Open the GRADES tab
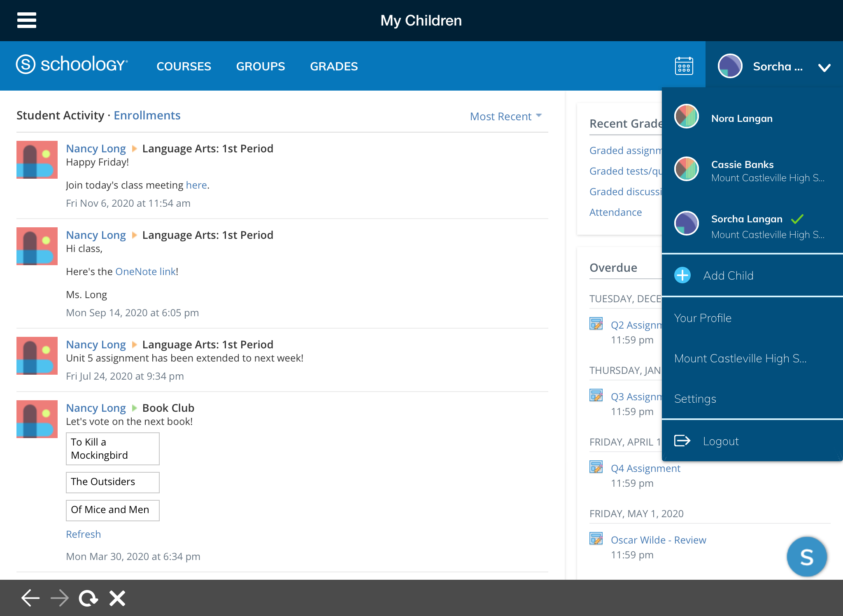 point(333,66)
